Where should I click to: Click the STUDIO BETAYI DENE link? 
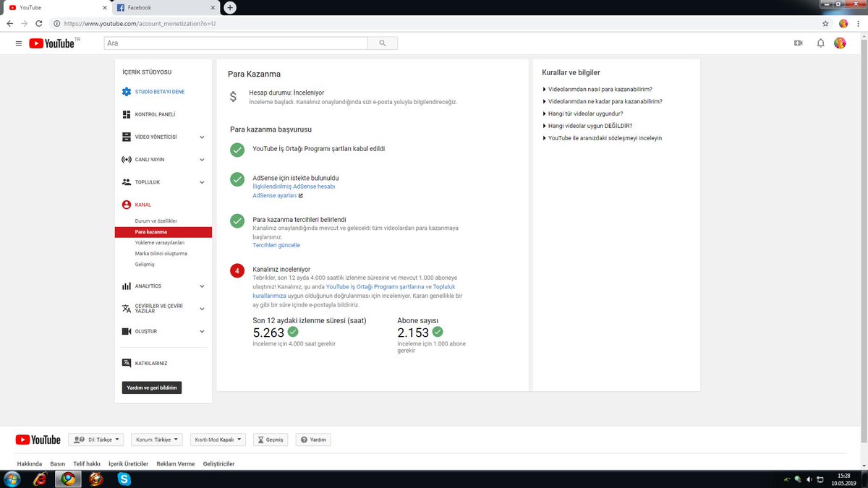pos(160,92)
